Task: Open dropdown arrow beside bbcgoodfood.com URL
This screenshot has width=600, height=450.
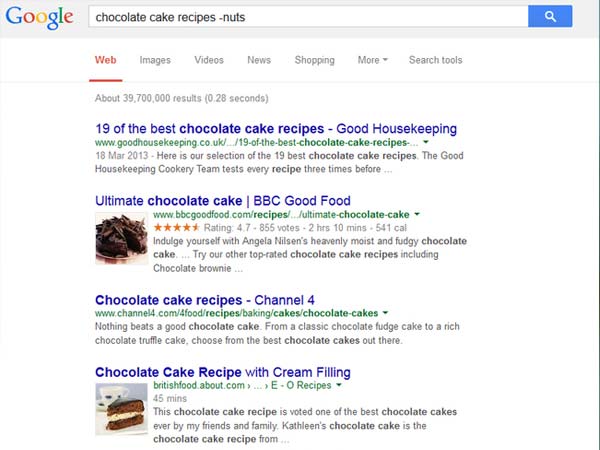Action: click(x=417, y=214)
